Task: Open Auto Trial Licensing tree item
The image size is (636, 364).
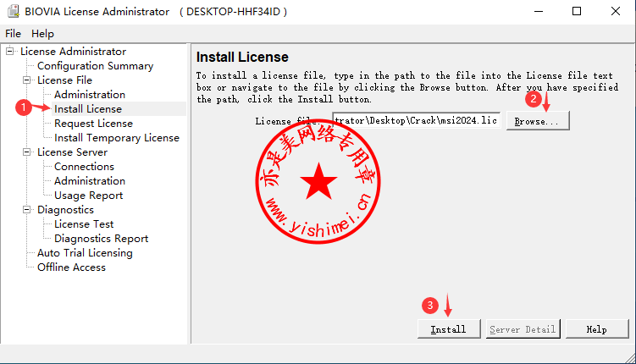Action: pos(85,253)
